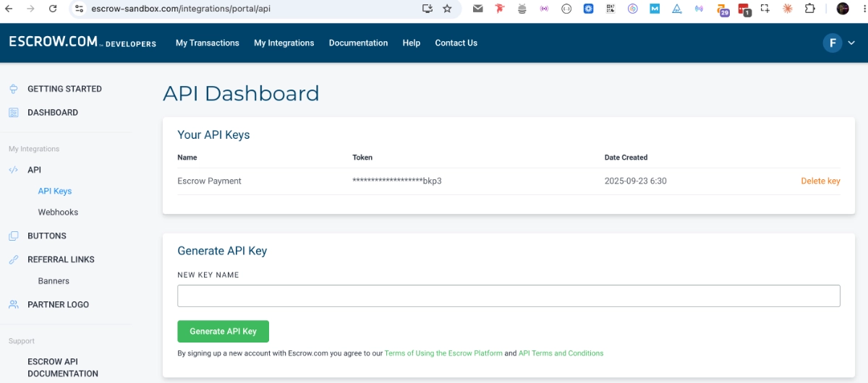Open Webhooks sidebar item
This screenshot has width=868, height=383.
58,212
